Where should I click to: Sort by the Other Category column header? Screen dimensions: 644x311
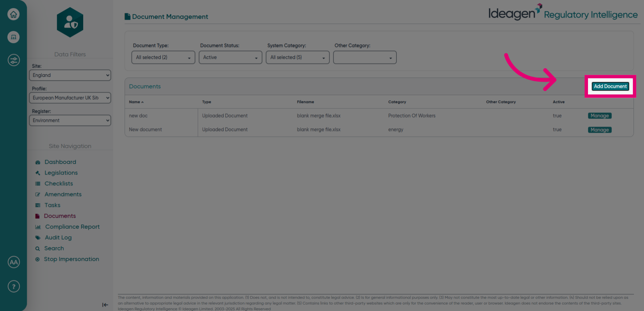click(501, 102)
